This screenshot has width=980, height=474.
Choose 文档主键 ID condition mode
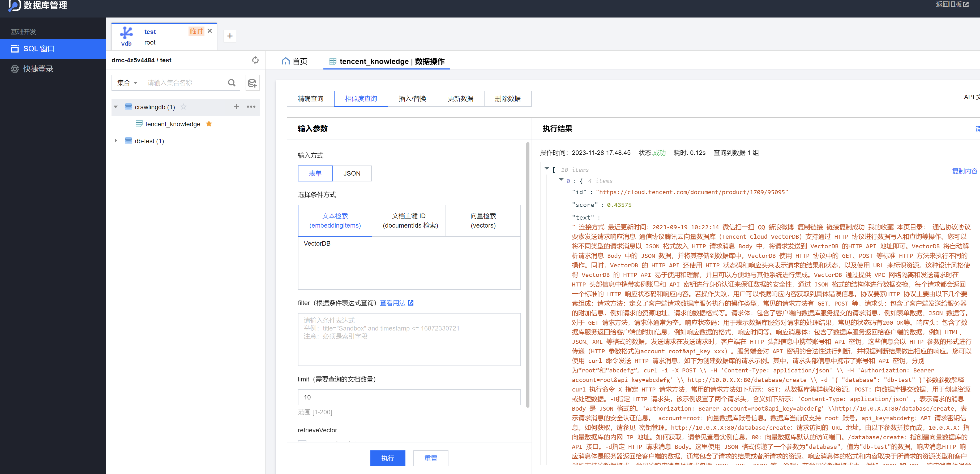(409, 220)
